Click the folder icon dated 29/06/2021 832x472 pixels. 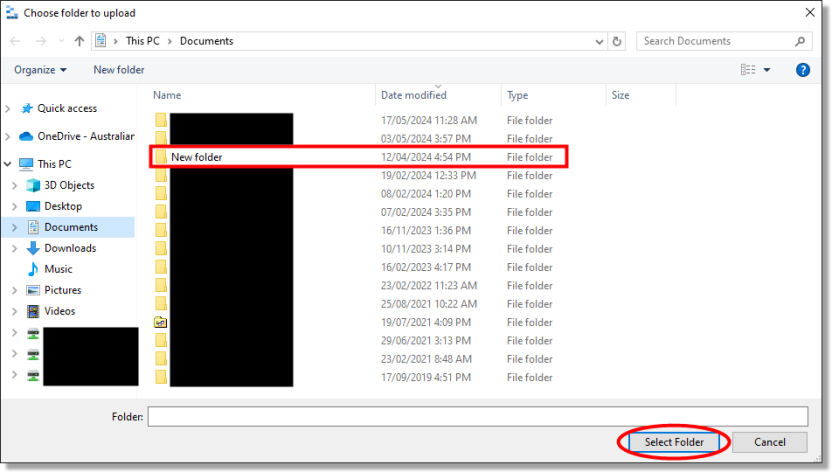[x=161, y=340]
